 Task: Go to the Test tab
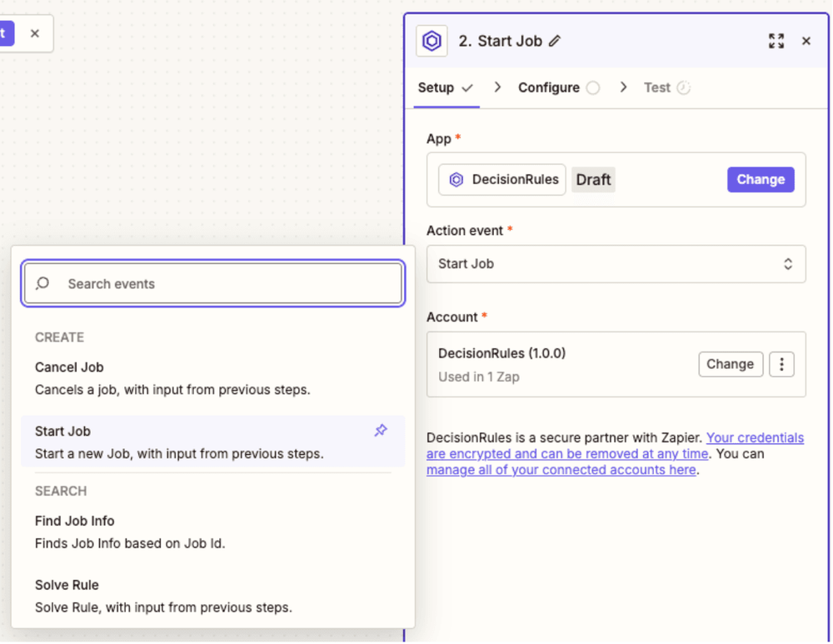(666, 87)
